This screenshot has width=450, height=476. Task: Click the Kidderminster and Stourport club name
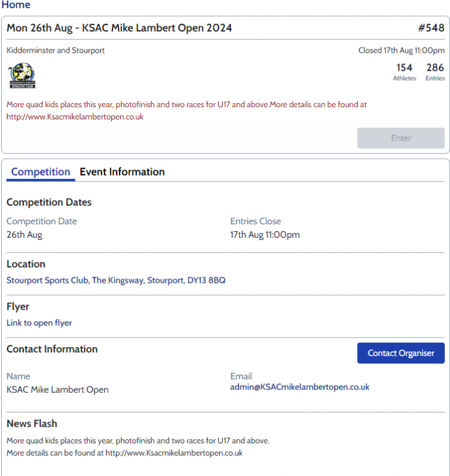click(56, 50)
